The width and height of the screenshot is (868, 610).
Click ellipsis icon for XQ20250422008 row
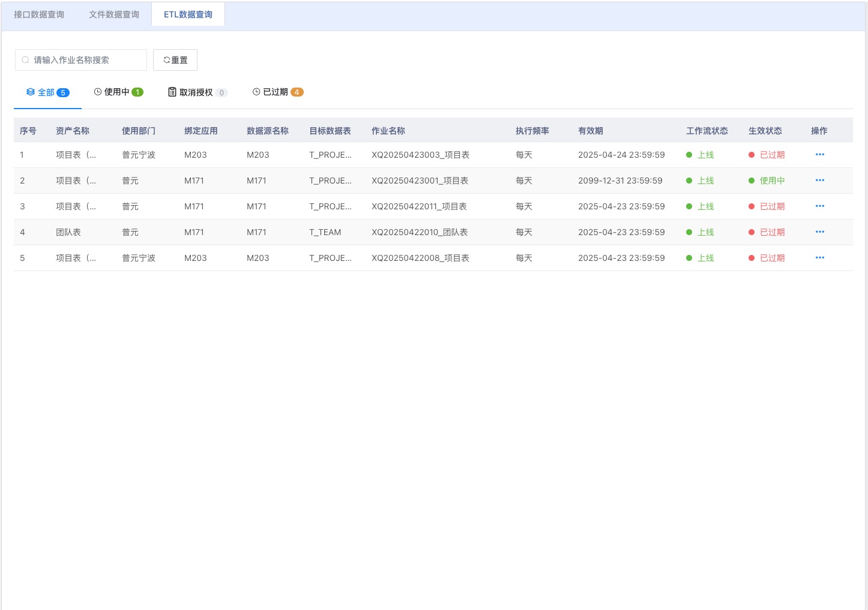point(819,258)
